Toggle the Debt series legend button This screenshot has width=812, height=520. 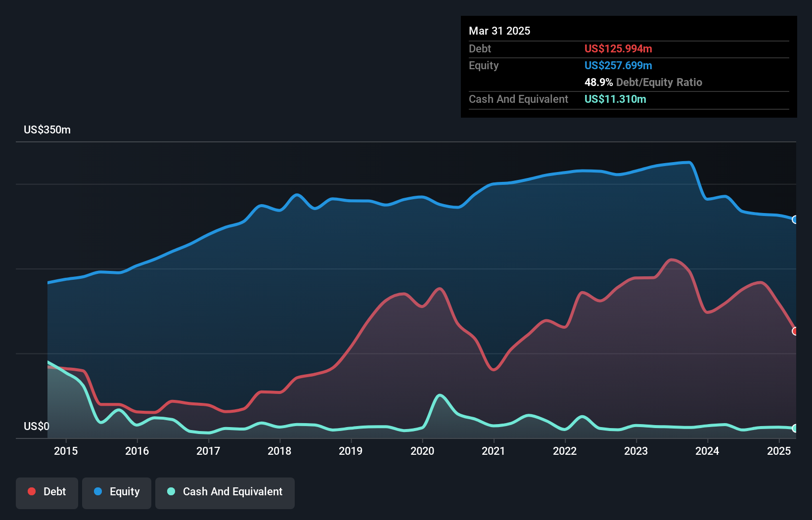pos(47,493)
